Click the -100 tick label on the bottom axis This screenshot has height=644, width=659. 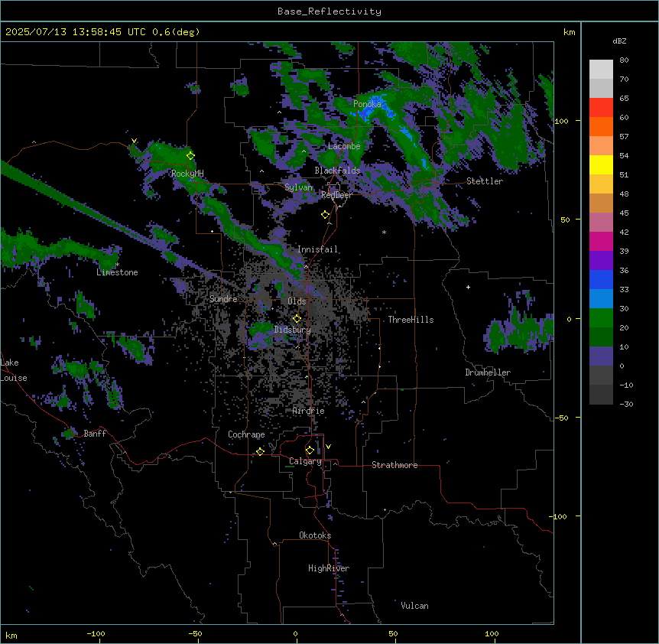point(96,633)
